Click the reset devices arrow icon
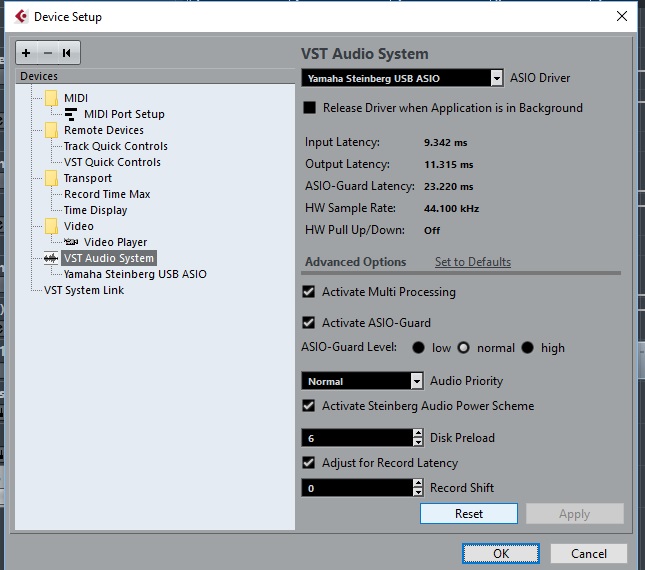 [67, 53]
